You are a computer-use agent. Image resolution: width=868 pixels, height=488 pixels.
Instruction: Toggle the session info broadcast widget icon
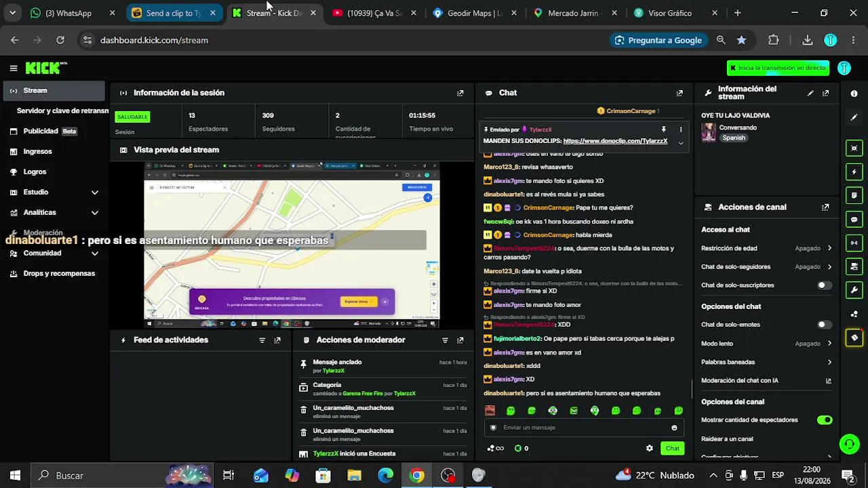tap(854, 243)
